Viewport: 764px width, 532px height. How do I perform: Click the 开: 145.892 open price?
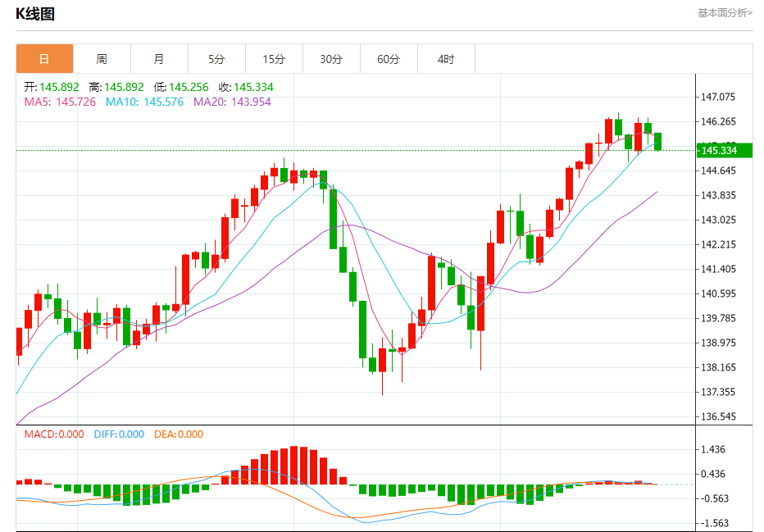tap(52, 87)
